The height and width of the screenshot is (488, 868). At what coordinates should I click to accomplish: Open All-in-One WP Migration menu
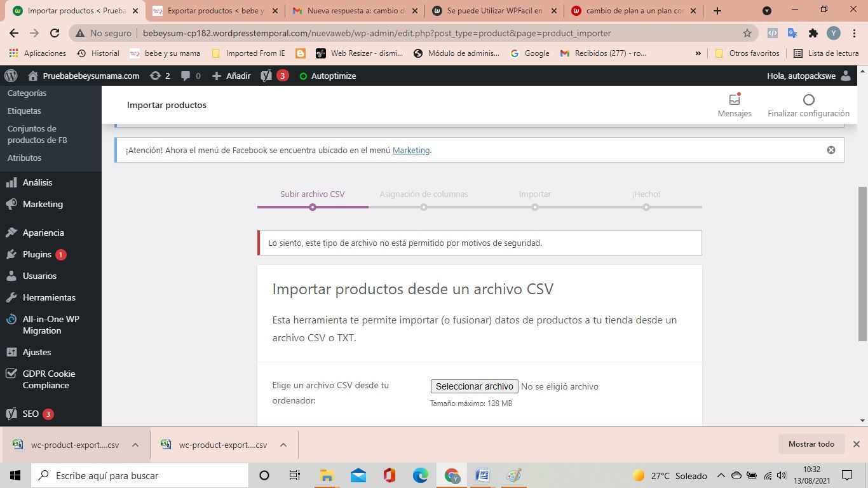[x=51, y=325]
